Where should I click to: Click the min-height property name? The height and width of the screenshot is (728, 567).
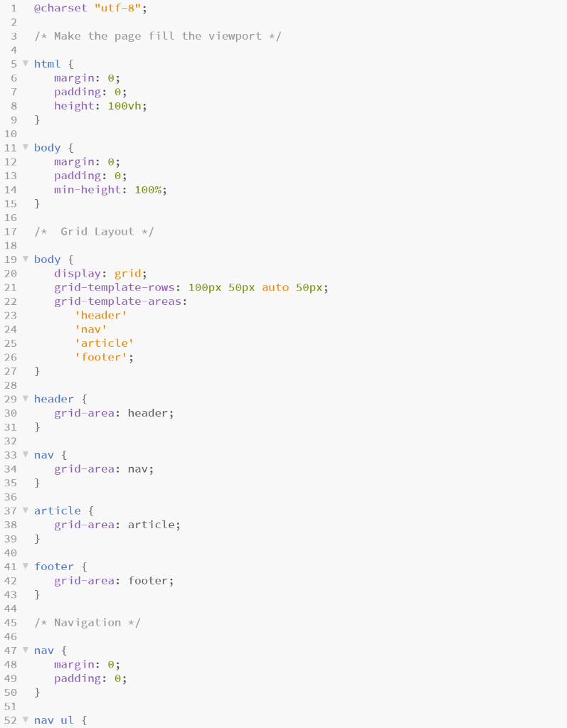click(88, 190)
